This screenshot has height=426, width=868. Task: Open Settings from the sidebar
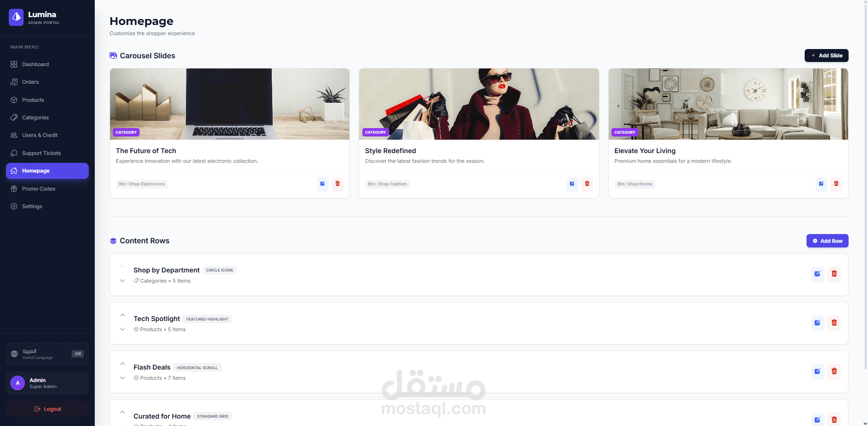click(47, 206)
